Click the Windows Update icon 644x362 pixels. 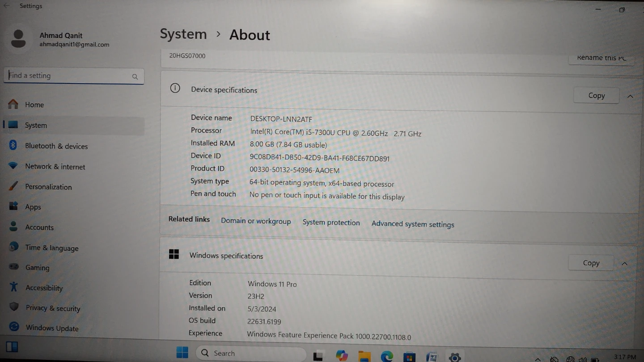click(x=14, y=327)
